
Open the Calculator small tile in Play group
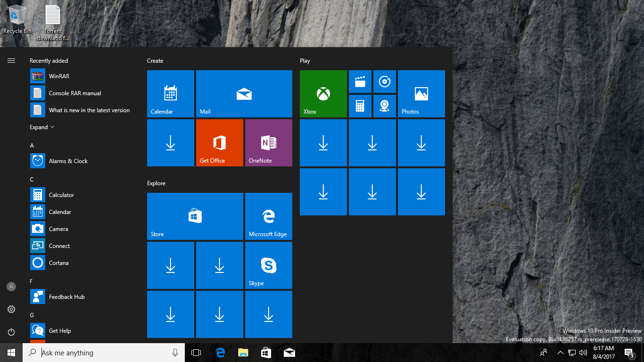click(x=360, y=106)
